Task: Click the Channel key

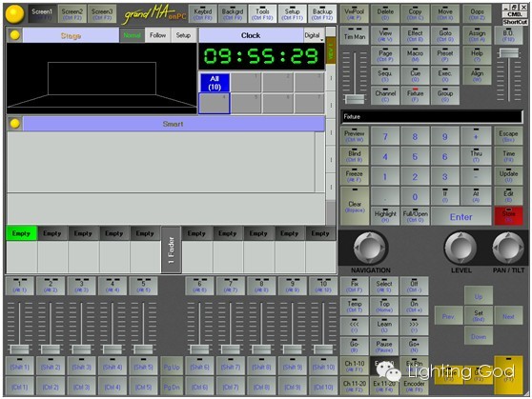Action: point(384,96)
